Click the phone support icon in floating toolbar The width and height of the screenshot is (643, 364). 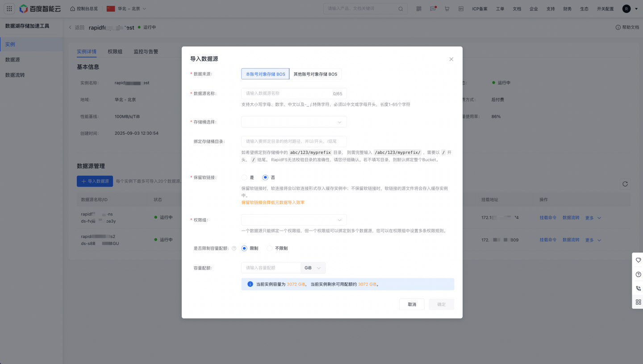(x=638, y=289)
